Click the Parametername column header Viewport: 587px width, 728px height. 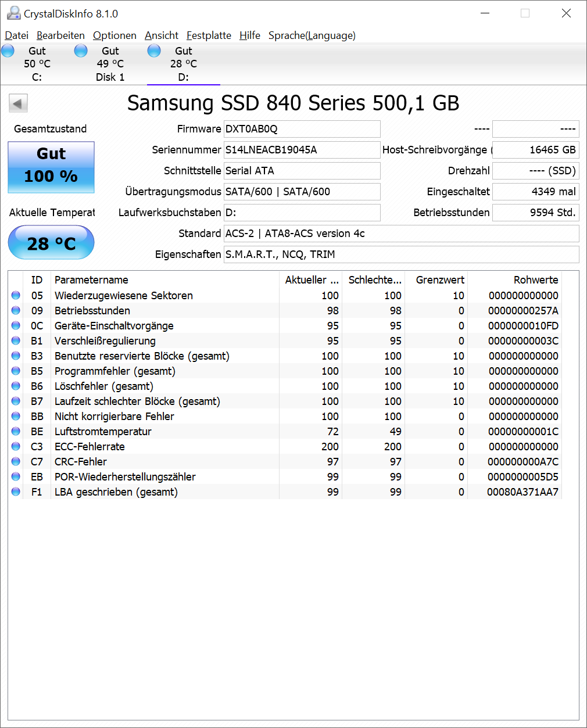[x=165, y=280]
